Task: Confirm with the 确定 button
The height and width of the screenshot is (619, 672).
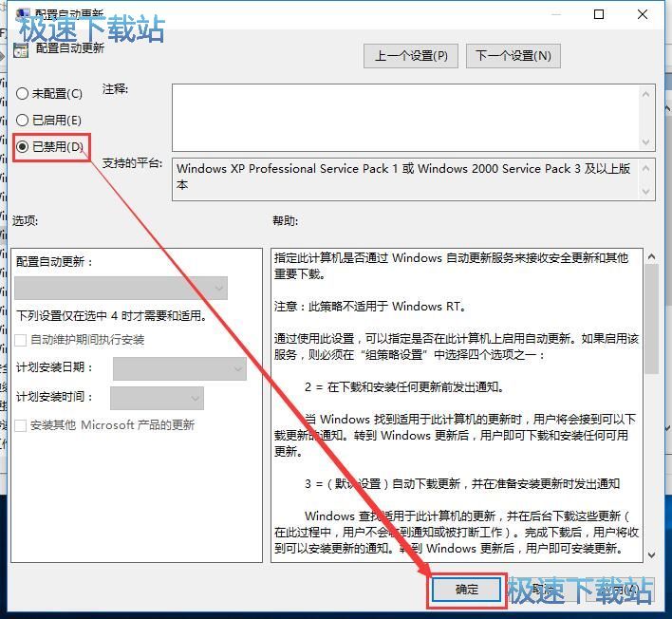Action: tap(466, 590)
